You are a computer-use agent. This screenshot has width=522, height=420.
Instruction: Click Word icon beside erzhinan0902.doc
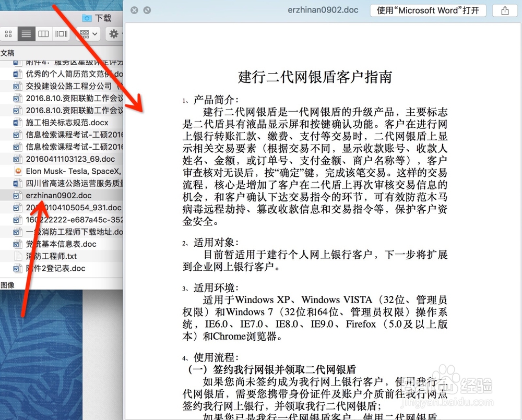pyautogui.click(x=18, y=195)
